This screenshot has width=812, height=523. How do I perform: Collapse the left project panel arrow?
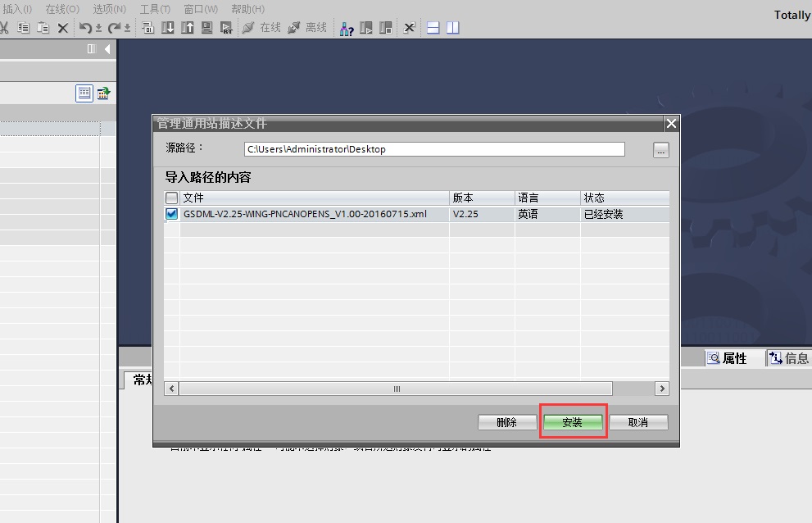pos(107,48)
